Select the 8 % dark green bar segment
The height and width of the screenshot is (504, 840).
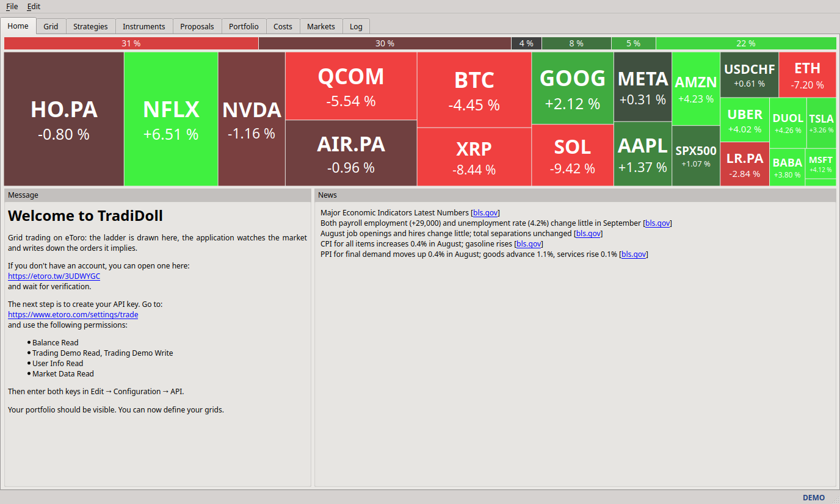coord(576,43)
